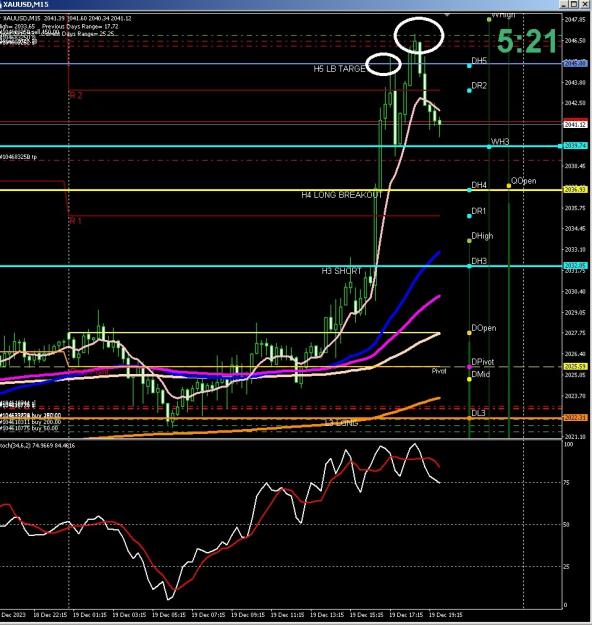
Task: Click the orange price tag 2022.31
Action: click(x=575, y=417)
